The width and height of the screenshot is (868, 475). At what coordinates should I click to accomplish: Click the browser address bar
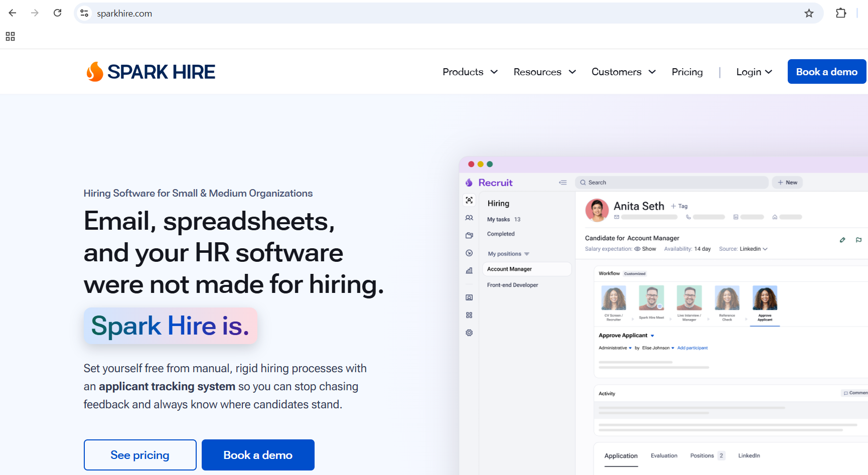[449, 13]
